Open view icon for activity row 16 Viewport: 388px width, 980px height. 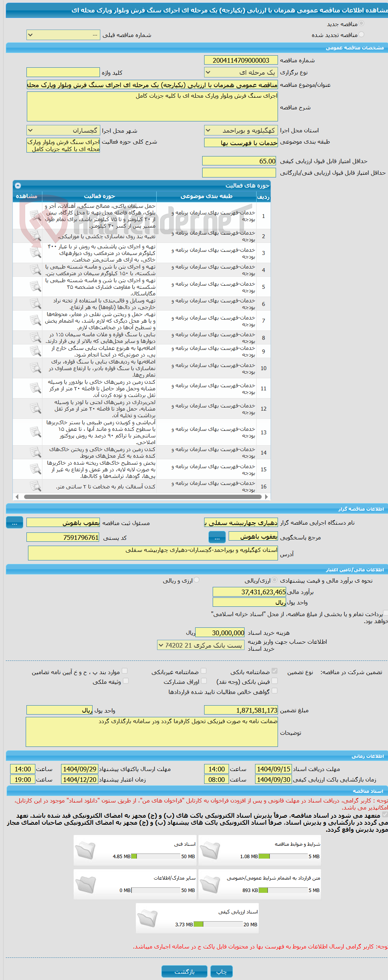(35, 486)
